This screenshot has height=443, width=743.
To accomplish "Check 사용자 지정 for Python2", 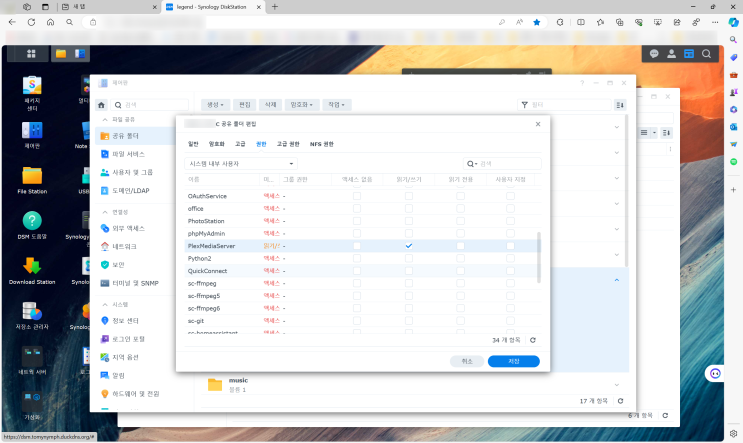I will click(x=510, y=258).
